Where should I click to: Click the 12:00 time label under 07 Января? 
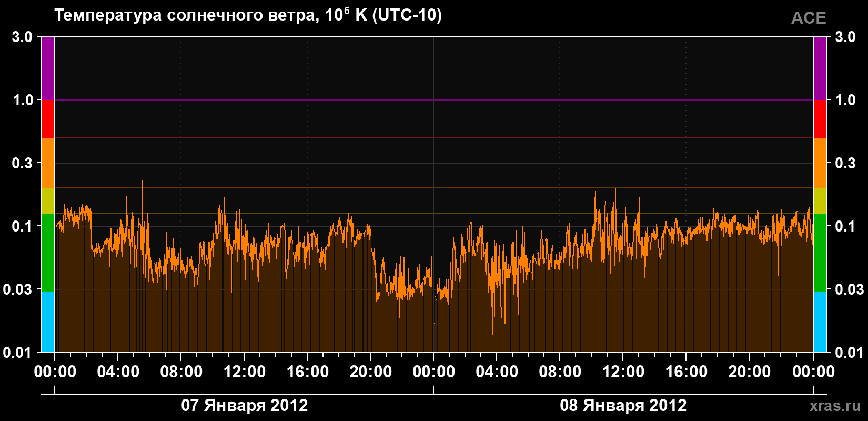pos(245,372)
